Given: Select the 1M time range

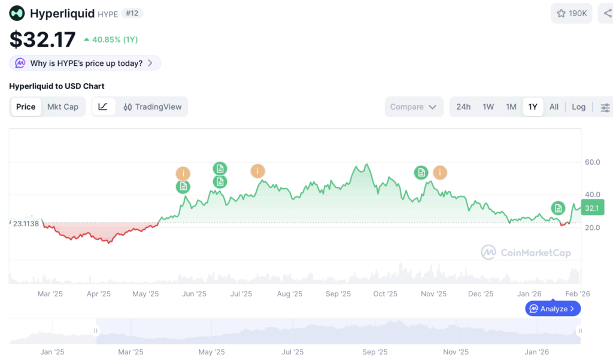Looking at the screenshot, I should (511, 107).
